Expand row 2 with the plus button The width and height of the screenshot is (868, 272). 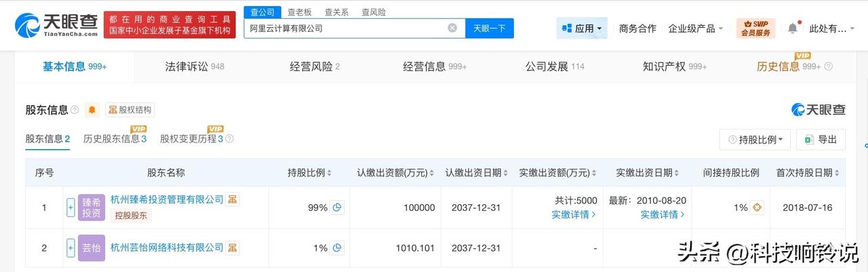point(71,248)
